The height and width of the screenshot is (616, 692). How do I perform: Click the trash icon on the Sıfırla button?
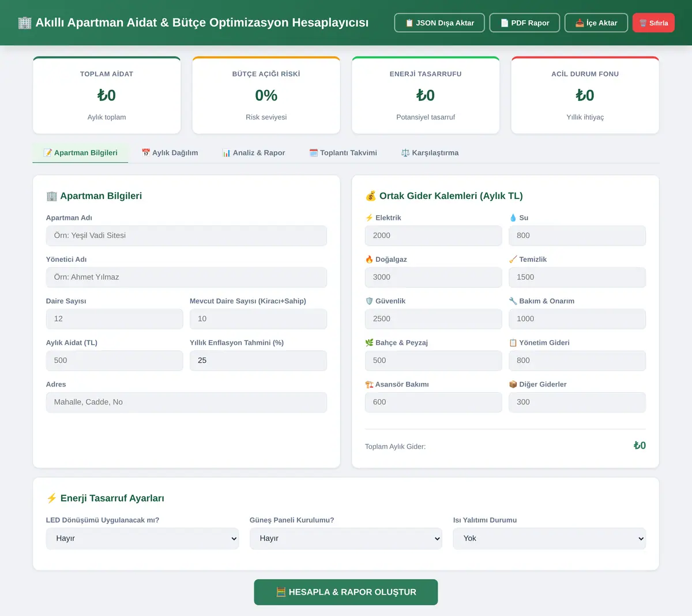pyautogui.click(x=643, y=23)
